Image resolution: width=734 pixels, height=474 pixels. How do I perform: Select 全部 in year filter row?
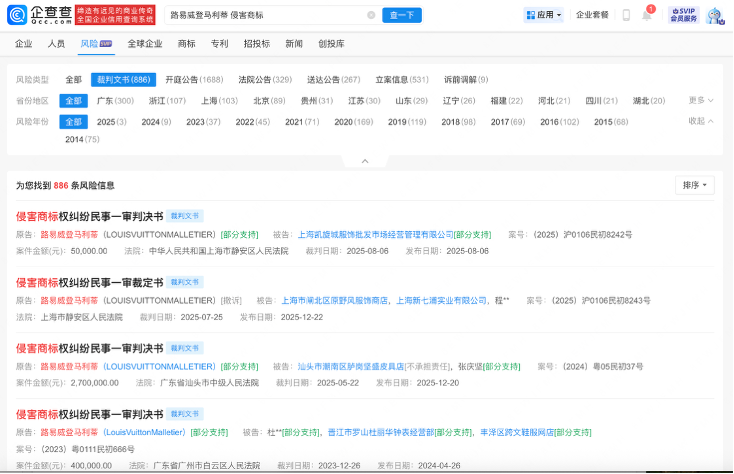pos(73,122)
